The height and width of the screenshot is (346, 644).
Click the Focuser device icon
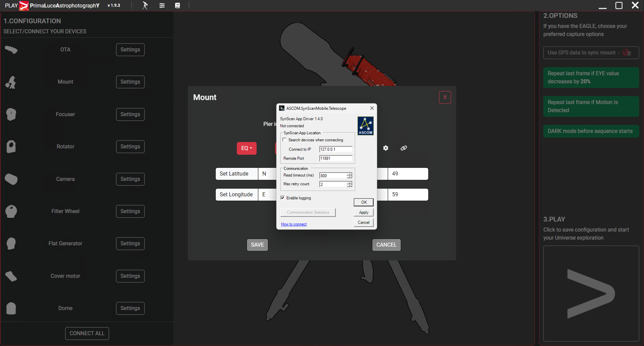[11, 114]
